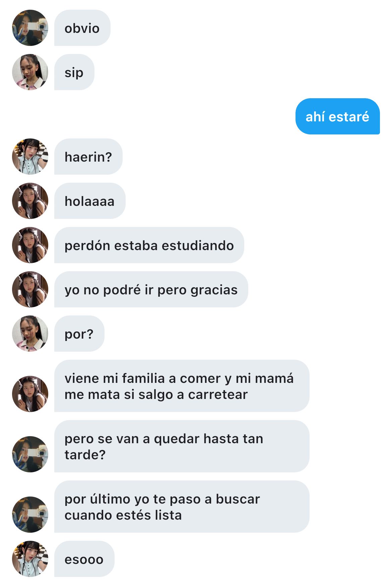Tap the 'pero se van a quedar hasta tan tarde?' bubble

point(182,446)
